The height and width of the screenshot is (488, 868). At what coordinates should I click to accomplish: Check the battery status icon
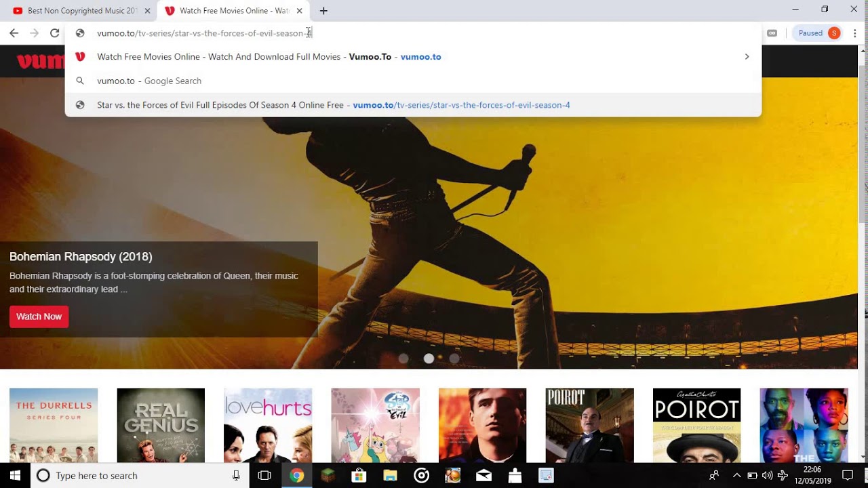pos(752,476)
